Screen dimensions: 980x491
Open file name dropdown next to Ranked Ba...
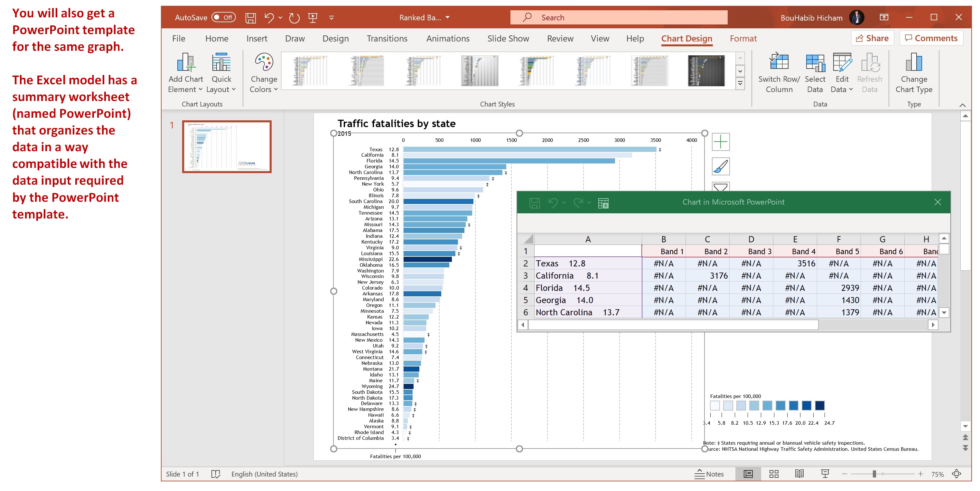tap(447, 17)
